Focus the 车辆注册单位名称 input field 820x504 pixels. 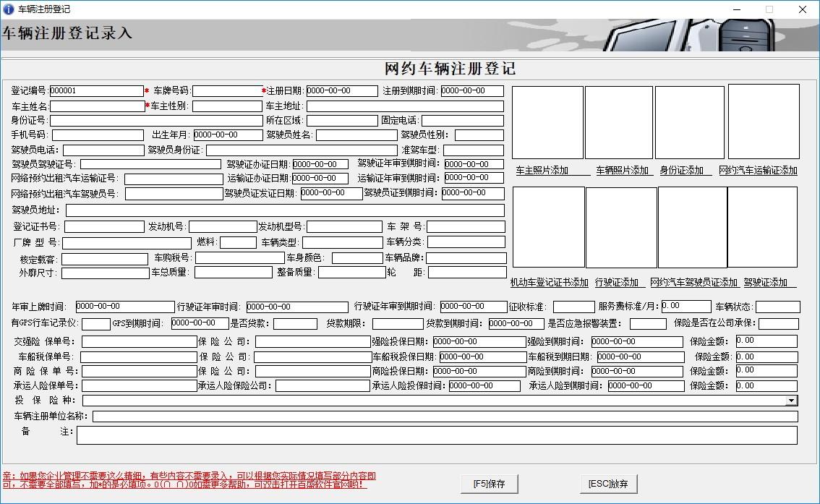pos(445,417)
